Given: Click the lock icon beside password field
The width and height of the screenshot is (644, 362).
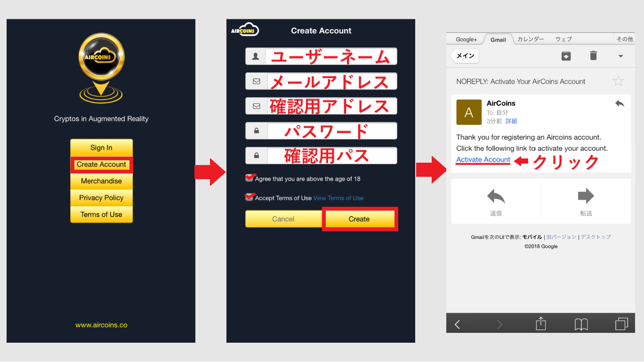Looking at the screenshot, I should [257, 131].
